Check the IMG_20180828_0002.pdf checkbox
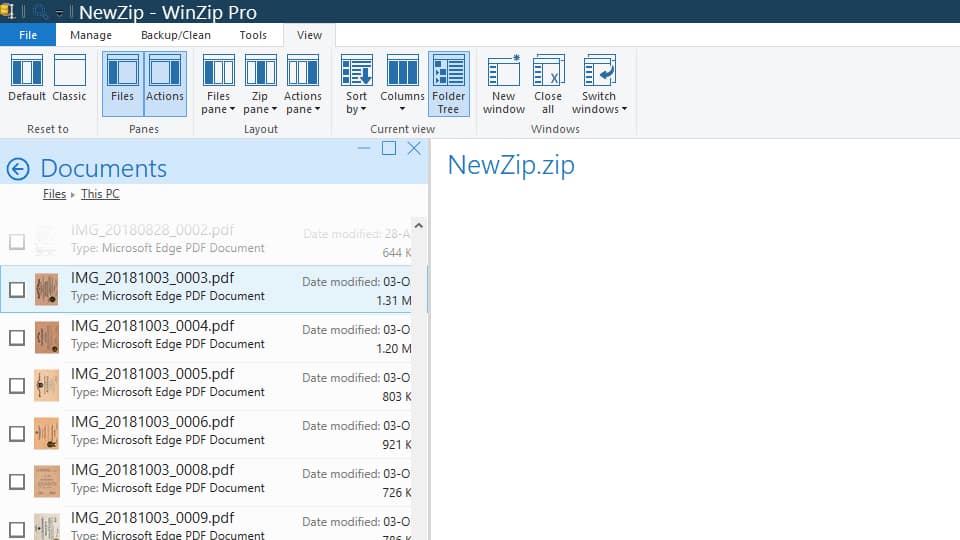This screenshot has height=540, width=960. [x=17, y=241]
